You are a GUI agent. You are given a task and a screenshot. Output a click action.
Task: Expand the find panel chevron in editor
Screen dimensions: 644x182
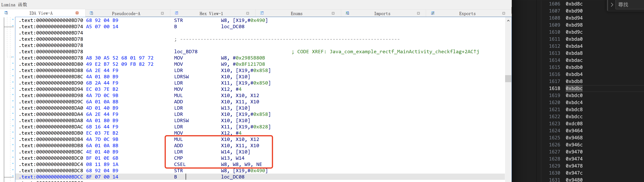612,5
